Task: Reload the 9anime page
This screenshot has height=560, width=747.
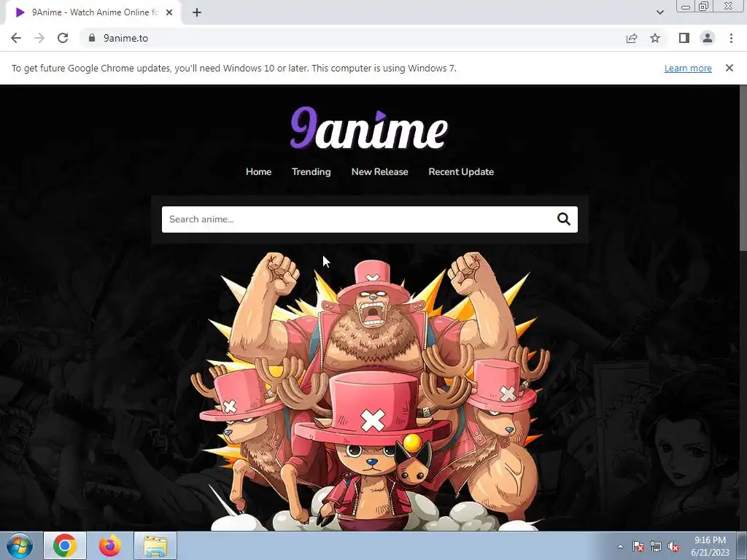Action: [x=63, y=38]
